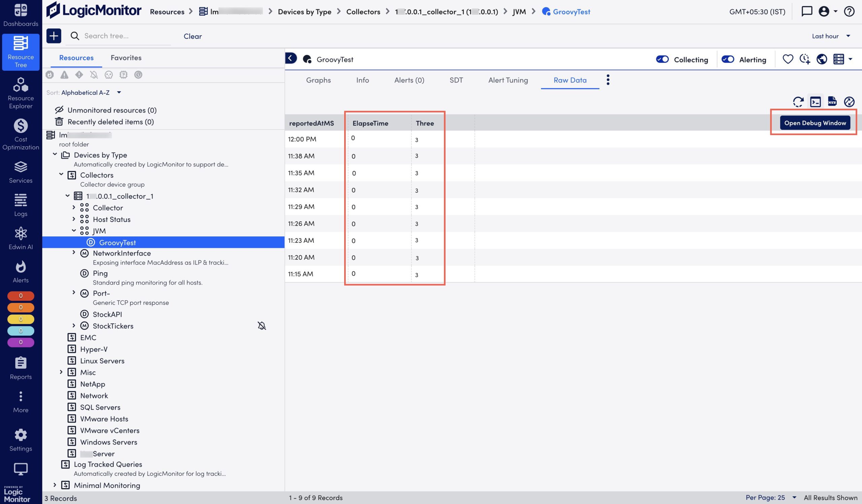Select the skull dead-device filter icon
This screenshot has height=504, width=862.
coord(109,74)
